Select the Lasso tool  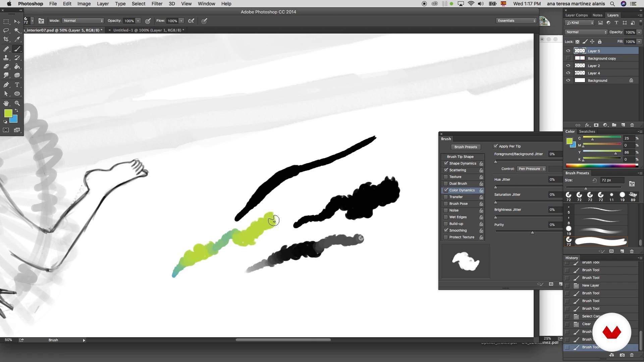point(6,31)
